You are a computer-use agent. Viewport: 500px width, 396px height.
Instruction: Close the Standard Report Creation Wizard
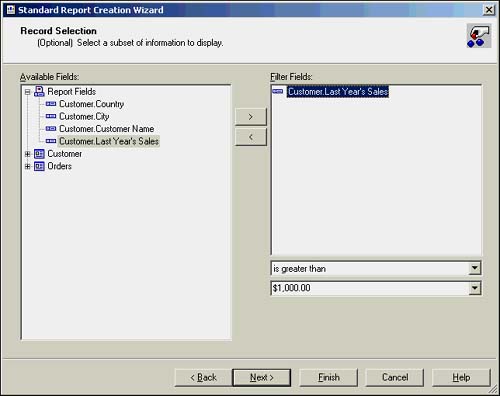pyautogui.click(x=489, y=10)
